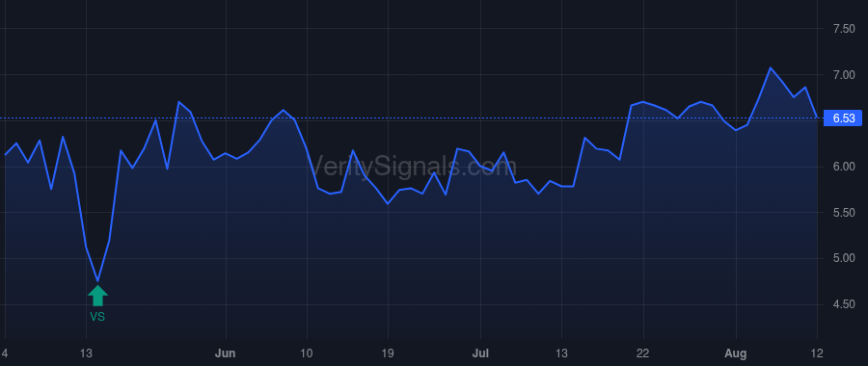
Task: Click the 5.00 price axis label
Action: pos(844,259)
